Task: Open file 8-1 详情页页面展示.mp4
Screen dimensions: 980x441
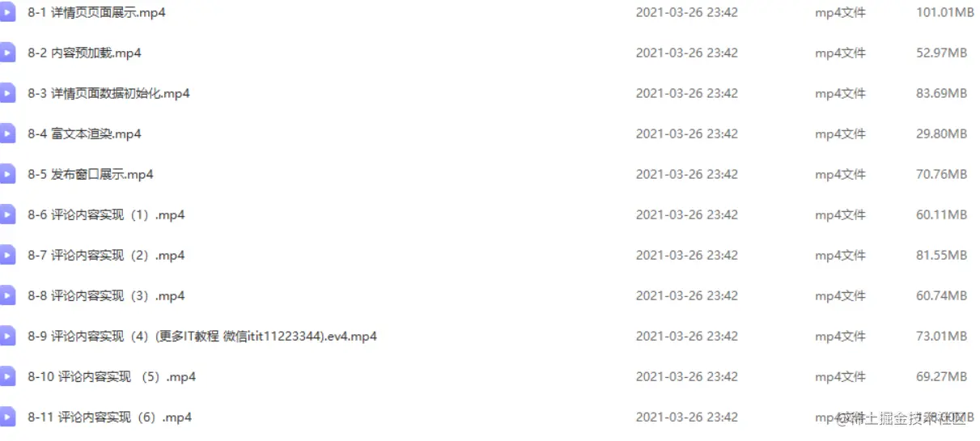Action: coord(96,12)
